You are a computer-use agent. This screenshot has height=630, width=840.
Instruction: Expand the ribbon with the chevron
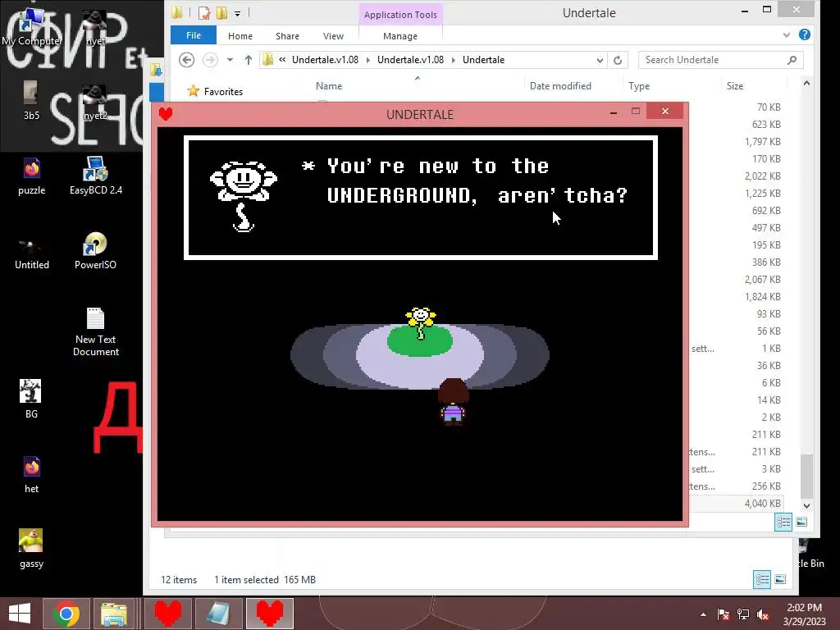coord(787,34)
